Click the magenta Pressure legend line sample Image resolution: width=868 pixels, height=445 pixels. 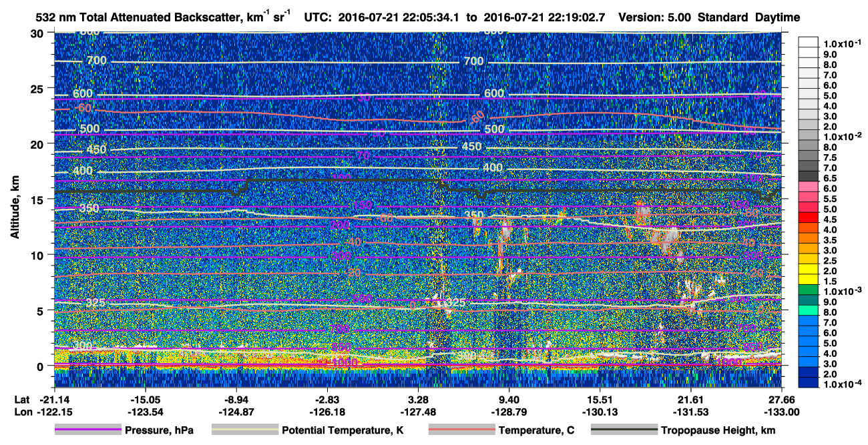pos(87,430)
